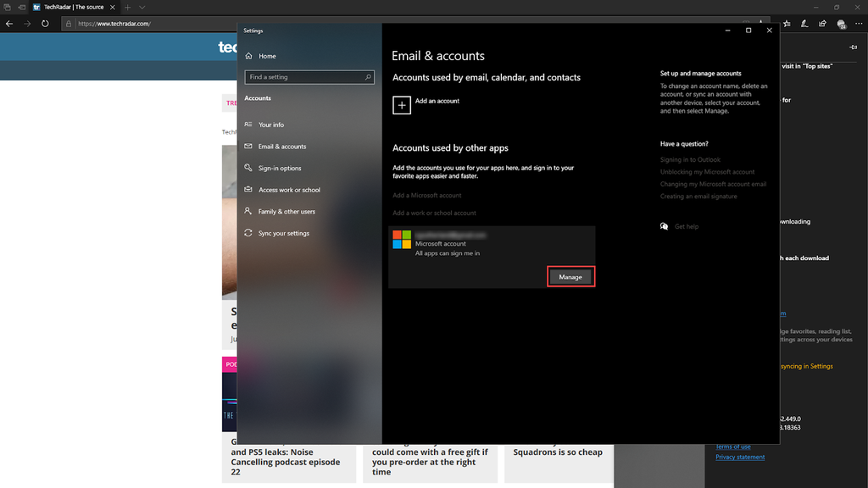Screen dimensions: 868x488
Task: Click the tab preview chevron in Edge
Action: point(142,7)
